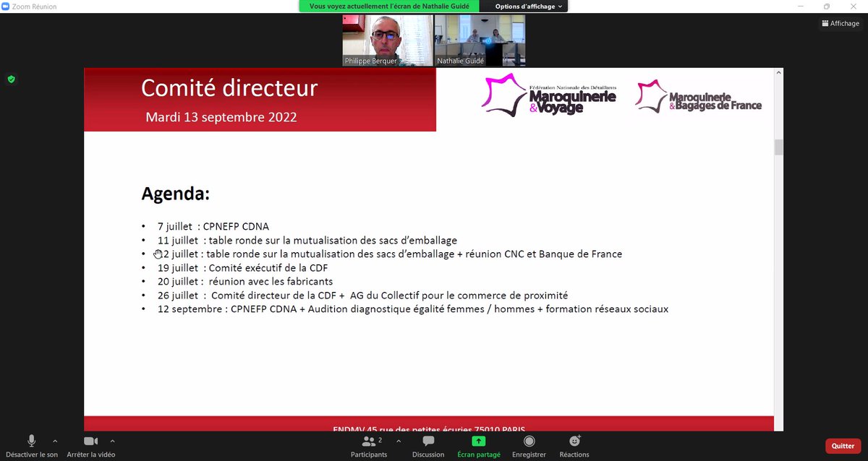Expand Options d'affichage dropdown

[529, 6]
